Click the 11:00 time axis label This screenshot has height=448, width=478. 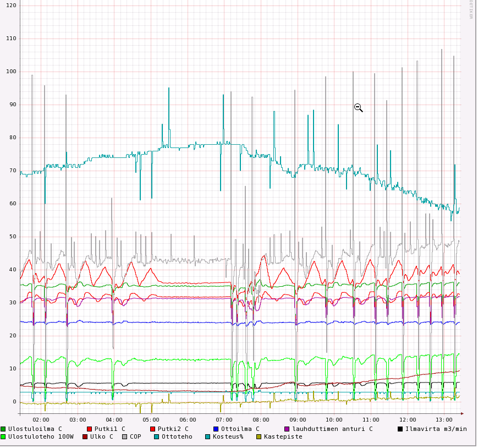(x=371, y=421)
